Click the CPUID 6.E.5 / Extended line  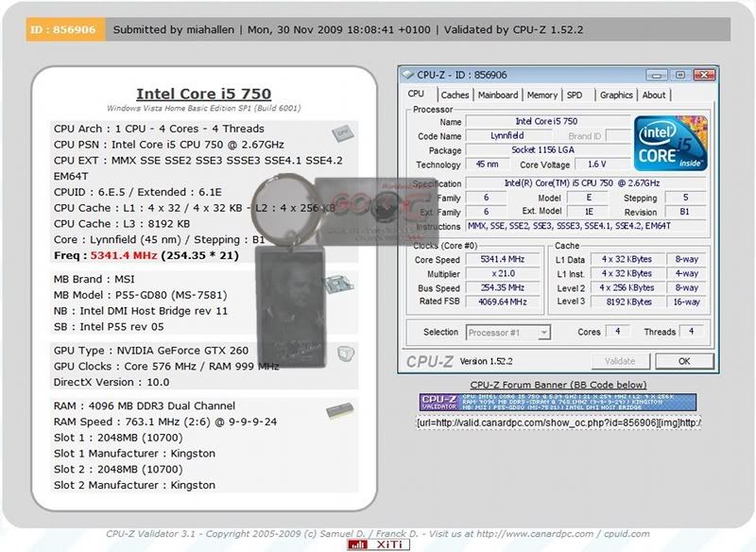137,192
